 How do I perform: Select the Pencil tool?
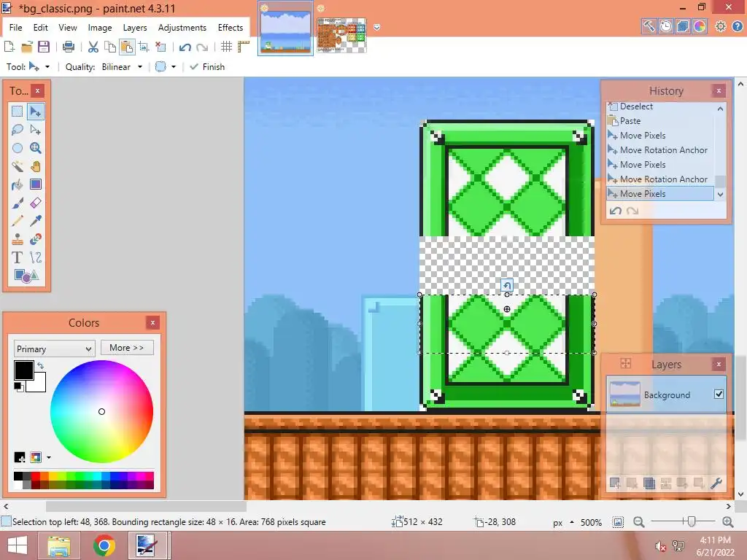click(18, 221)
